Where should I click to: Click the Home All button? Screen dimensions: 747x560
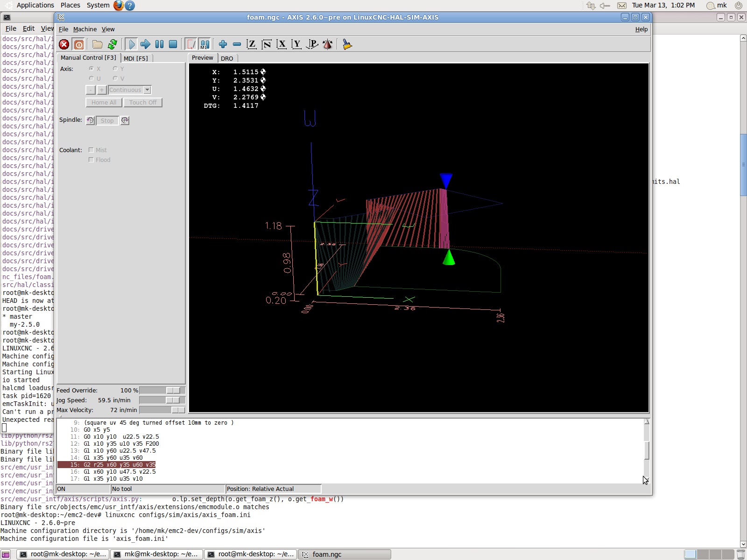[104, 102]
